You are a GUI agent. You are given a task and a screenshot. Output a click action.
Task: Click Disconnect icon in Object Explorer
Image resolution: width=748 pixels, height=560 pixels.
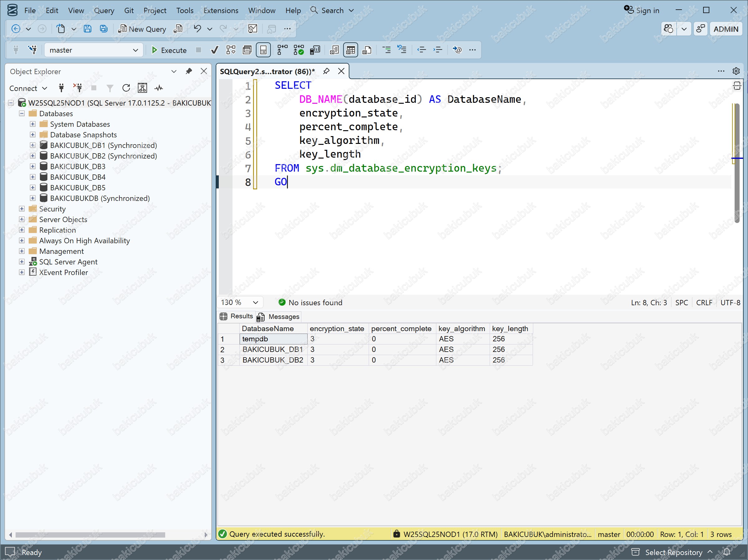(78, 88)
